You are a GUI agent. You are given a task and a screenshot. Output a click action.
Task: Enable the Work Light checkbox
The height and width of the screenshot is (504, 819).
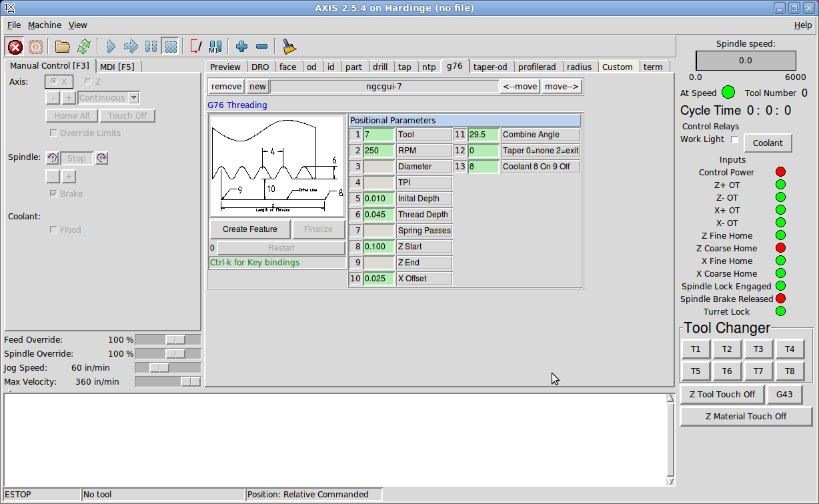click(735, 140)
